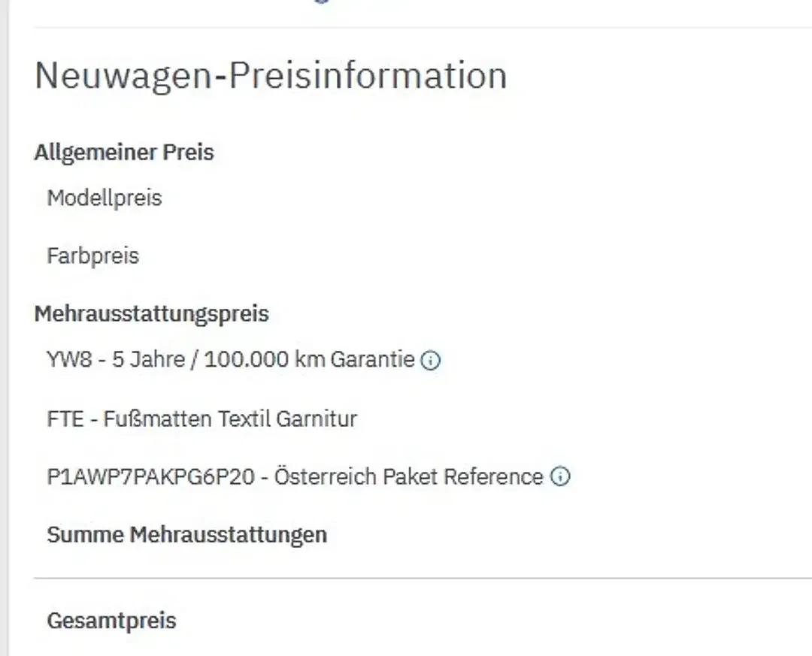Click the Mehrausstattungspreis section label
Viewport: 812px width, 656px height.
[x=151, y=313]
